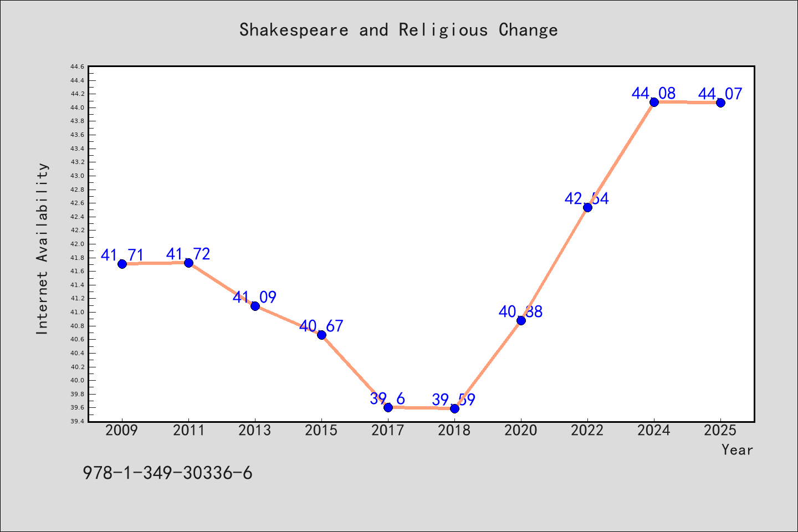
Task: Click the 43.0 y-axis tick label
Action: tap(77, 176)
